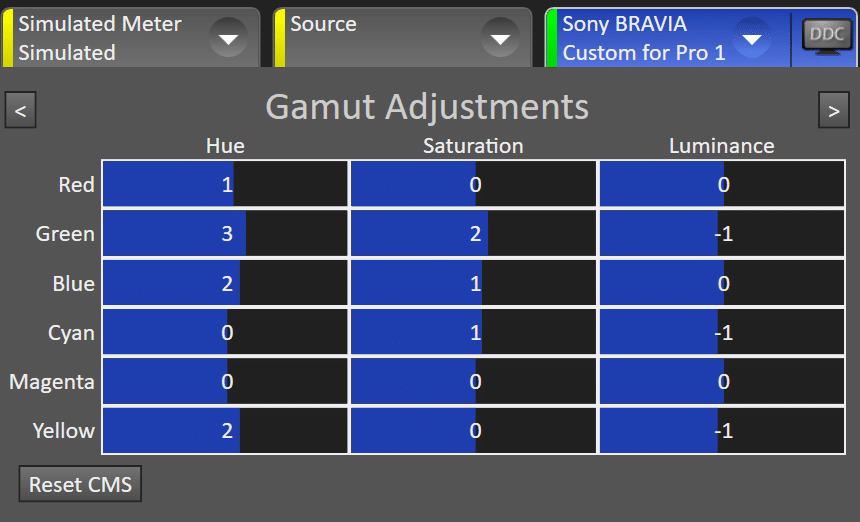Click the Yellow Luminance slider
The width and height of the screenshot is (860, 522).
coord(722,431)
